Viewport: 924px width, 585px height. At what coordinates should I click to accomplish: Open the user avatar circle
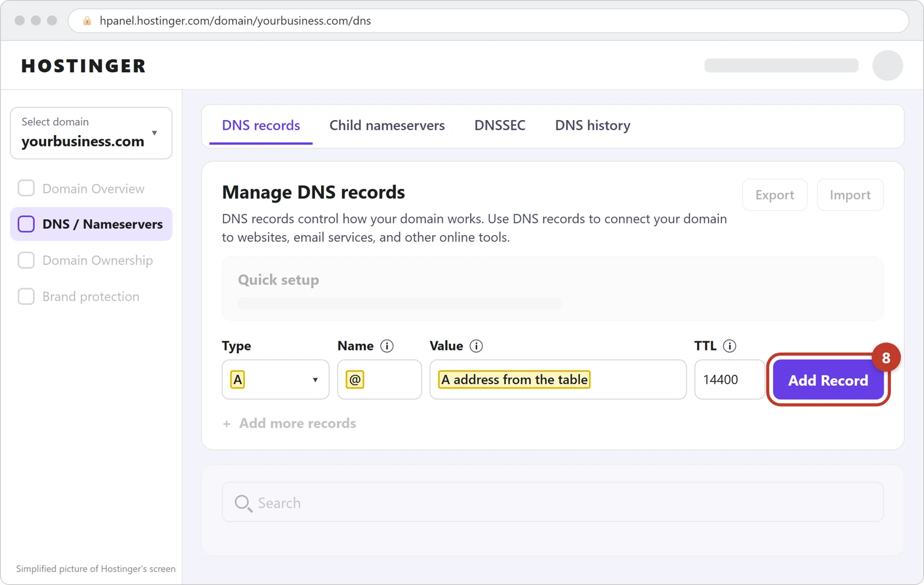888,65
